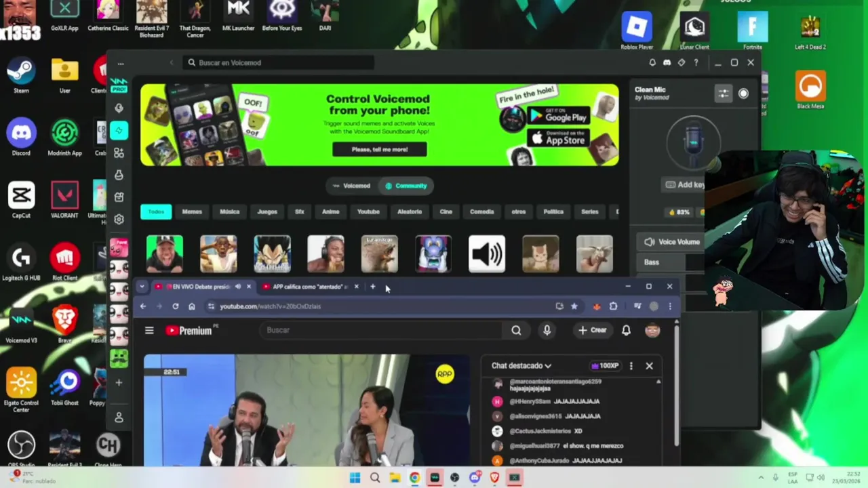Screen dimensions: 868x488
Task: Open the Clean Mic equalizer settings icon
Action: [724, 94]
